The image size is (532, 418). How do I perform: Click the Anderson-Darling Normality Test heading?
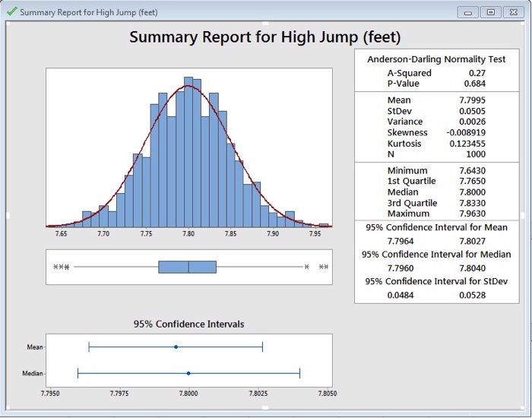[x=436, y=59]
